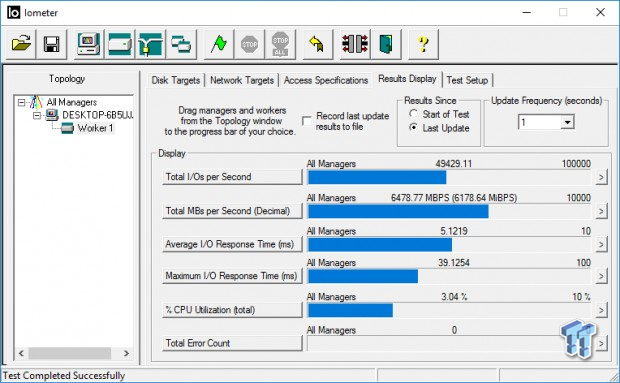This screenshot has width=620, height=383.
Task: Select DESKTOP-6B5UJ manager in tree
Action: coord(97,115)
